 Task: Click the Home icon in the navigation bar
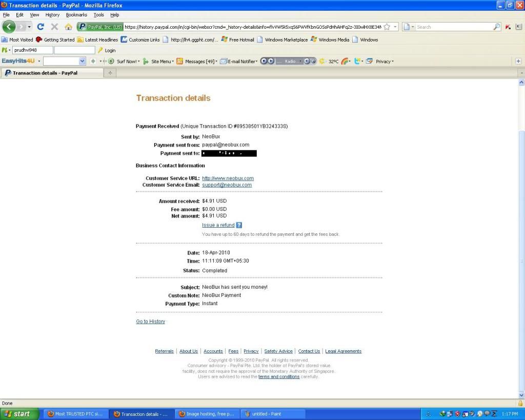pos(68,27)
